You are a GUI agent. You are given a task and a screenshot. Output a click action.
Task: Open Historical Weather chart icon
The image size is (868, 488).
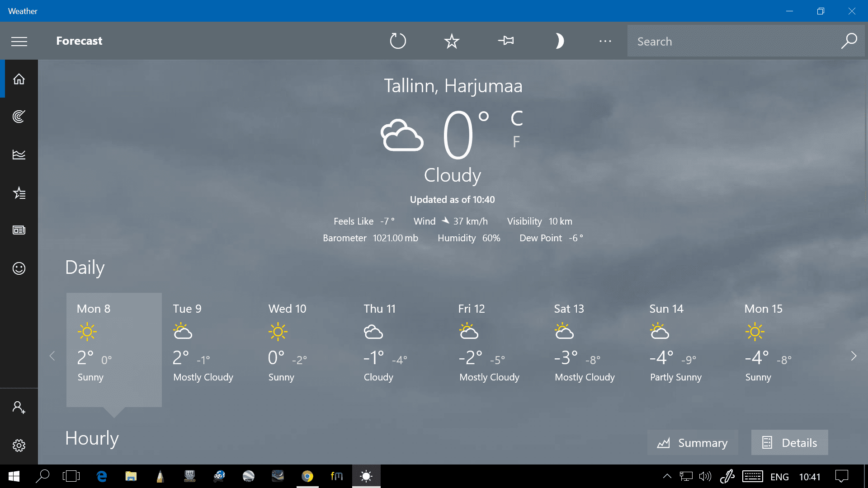pos(19,155)
